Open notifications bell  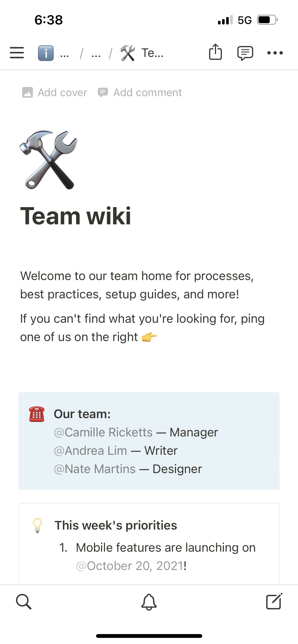(149, 602)
